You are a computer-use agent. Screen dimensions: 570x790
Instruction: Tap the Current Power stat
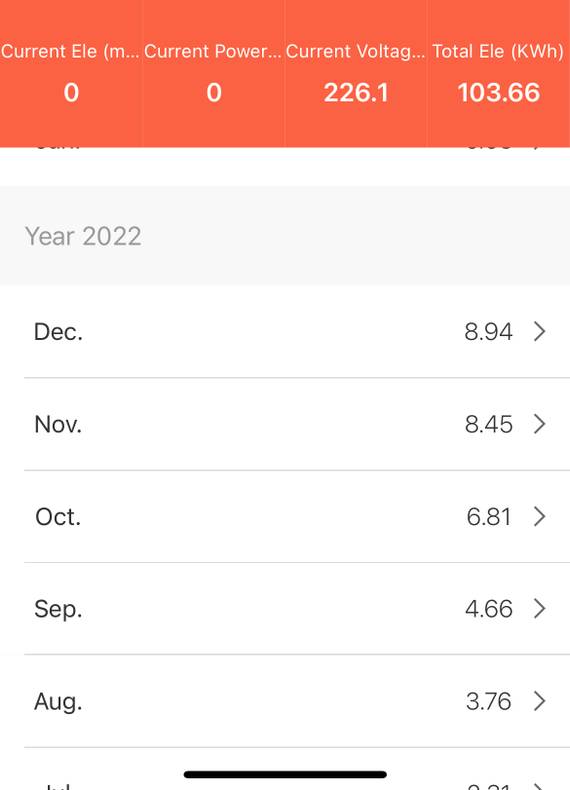pos(214,74)
